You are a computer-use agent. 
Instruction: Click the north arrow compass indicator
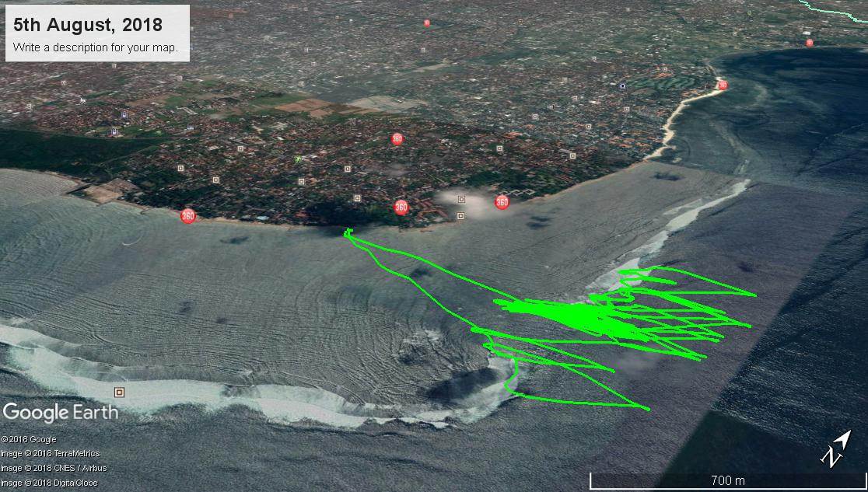point(835,450)
